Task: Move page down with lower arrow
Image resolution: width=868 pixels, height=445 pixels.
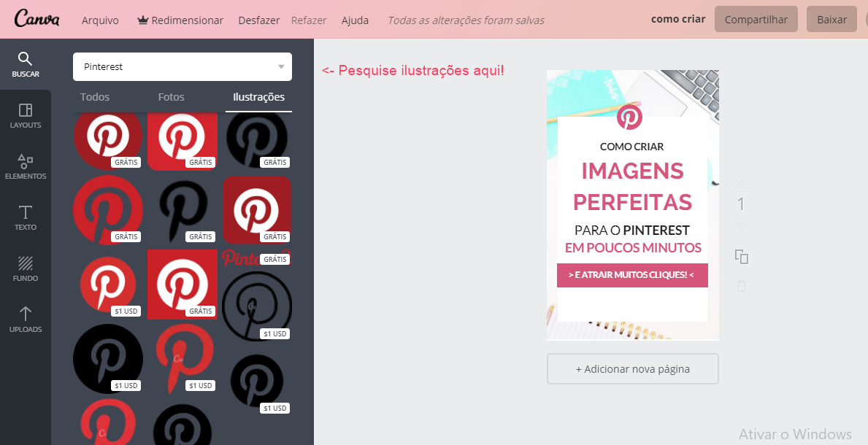Action: click(x=742, y=227)
